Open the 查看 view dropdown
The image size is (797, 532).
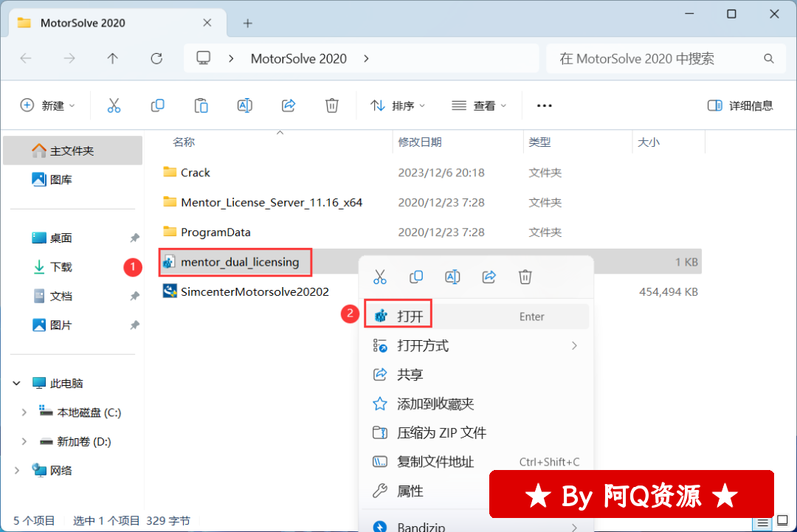point(480,106)
